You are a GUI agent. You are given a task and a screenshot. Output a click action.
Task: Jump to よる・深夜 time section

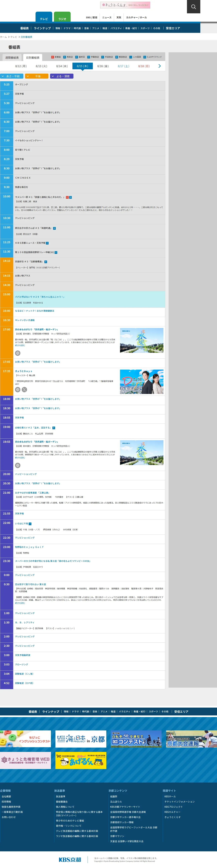point(62,76)
